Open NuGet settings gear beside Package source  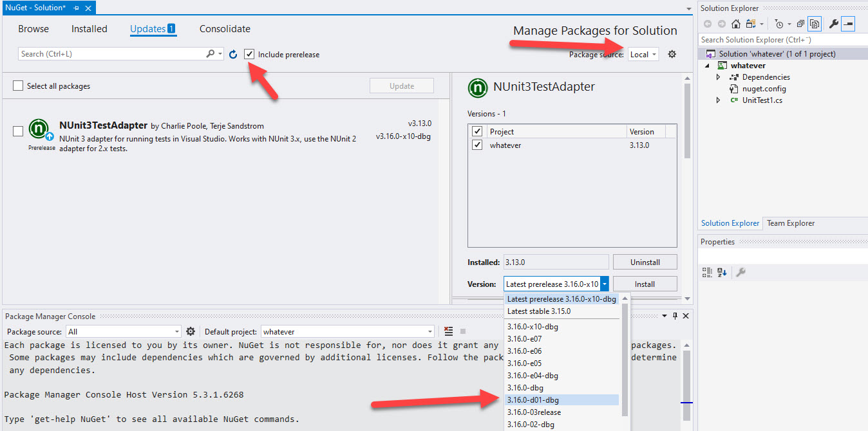tap(672, 55)
